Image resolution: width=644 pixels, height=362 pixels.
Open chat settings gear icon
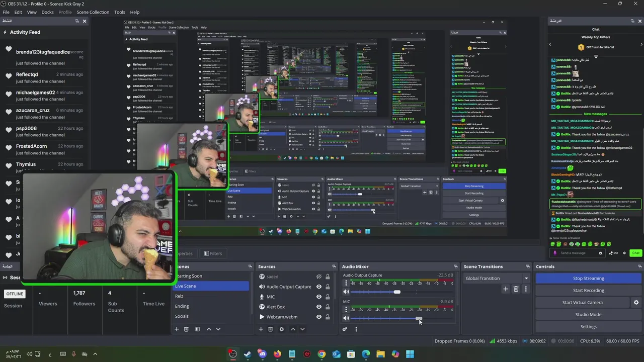point(624,253)
